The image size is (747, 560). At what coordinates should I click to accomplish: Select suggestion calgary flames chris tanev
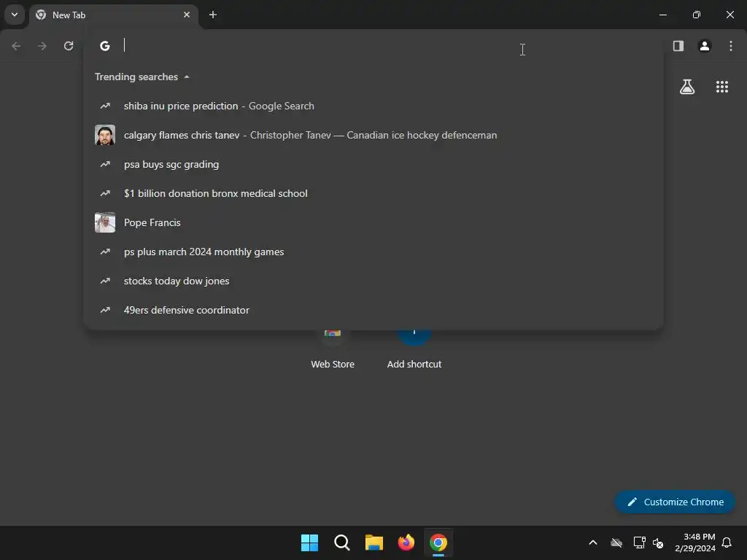click(x=373, y=135)
